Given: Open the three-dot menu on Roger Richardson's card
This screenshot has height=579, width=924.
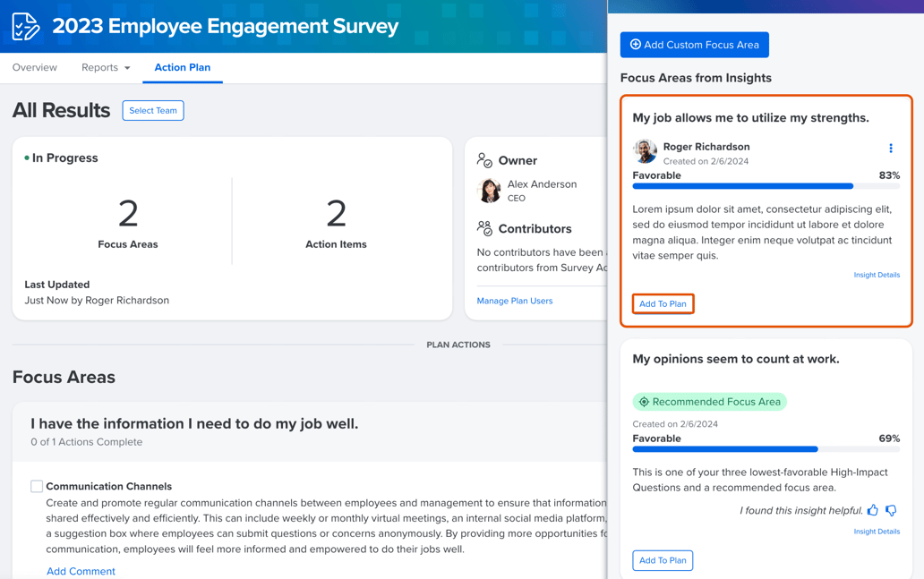Looking at the screenshot, I should [x=890, y=149].
